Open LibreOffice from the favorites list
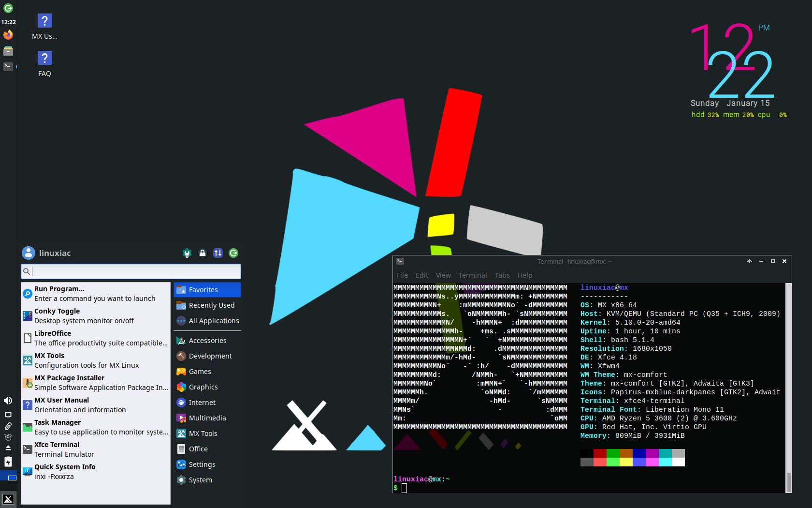Viewport: 812px width, 508px height. tap(96, 338)
